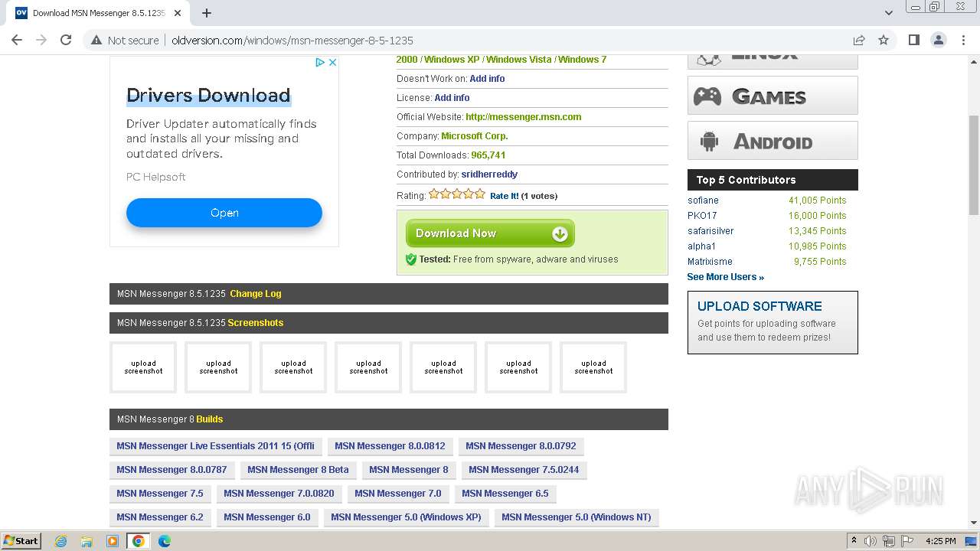The image size is (980, 551).
Task: Open MSN Messenger 5.0 (Windows XP) build
Action: click(x=406, y=517)
